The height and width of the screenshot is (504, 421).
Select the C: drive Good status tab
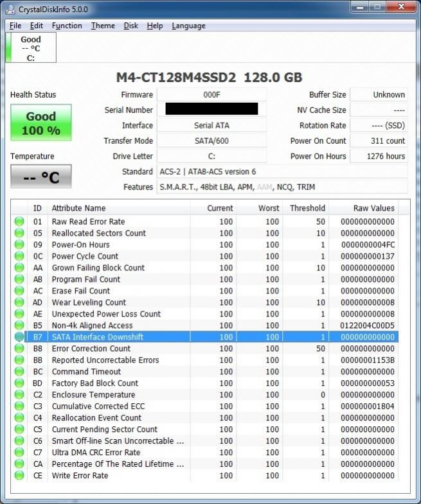tap(31, 48)
